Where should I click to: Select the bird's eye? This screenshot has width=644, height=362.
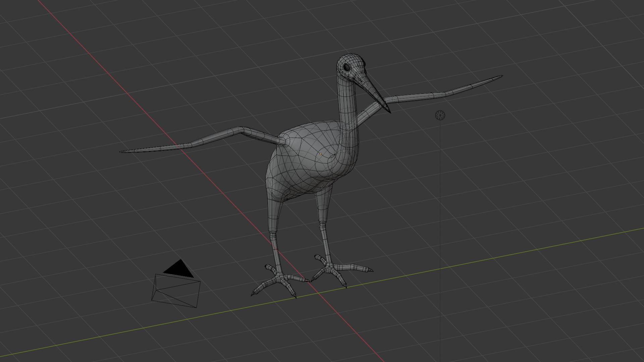point(347,68)
